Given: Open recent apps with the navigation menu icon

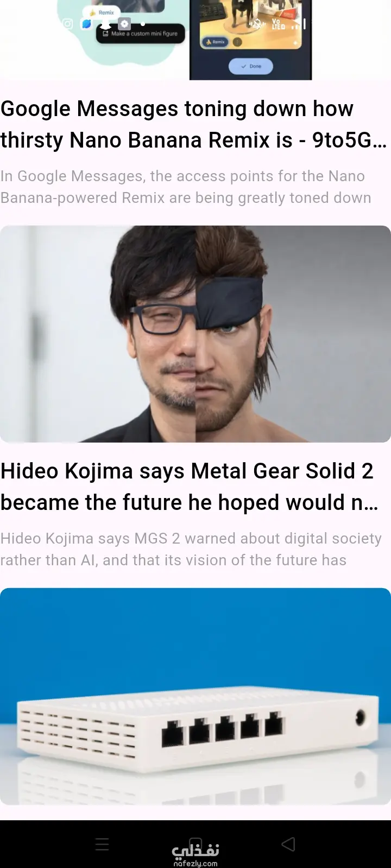Looking at the screenshot, I should point(102,844).
